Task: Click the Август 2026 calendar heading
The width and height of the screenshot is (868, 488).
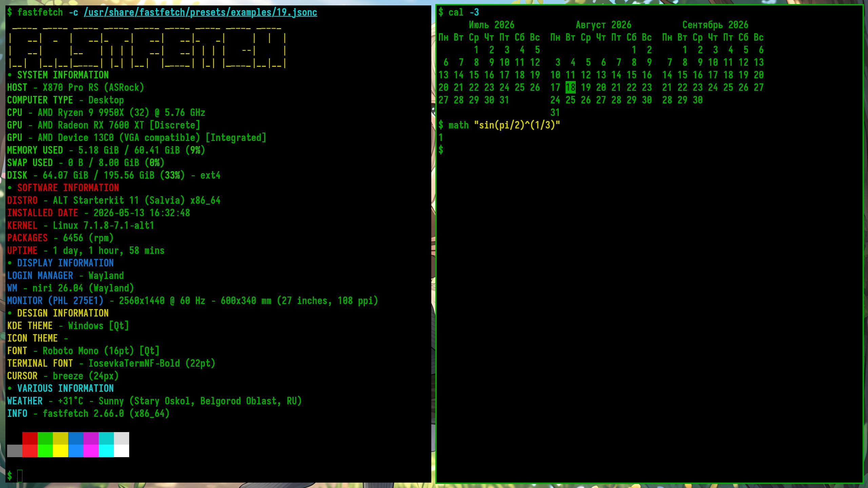Action: point(603,25)
